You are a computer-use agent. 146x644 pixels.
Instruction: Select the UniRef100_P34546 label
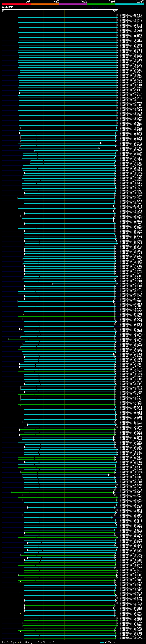(131, 201)
